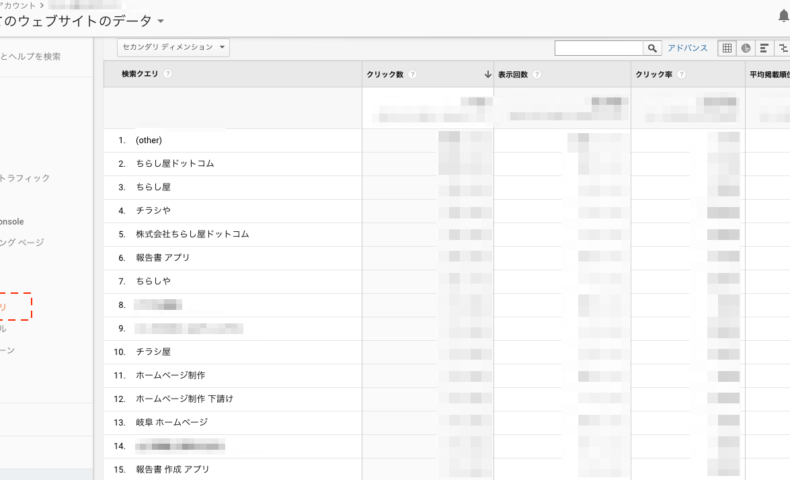Viewport: 790px width, 480px height.
Task: Open セカンダリ ディメンション dropdown
Action: coord(173,47)
